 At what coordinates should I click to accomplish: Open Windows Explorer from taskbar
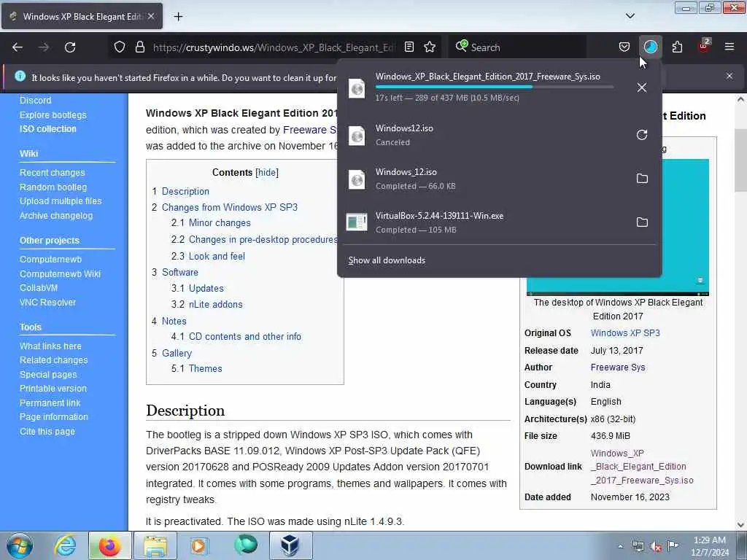(155, 545)
